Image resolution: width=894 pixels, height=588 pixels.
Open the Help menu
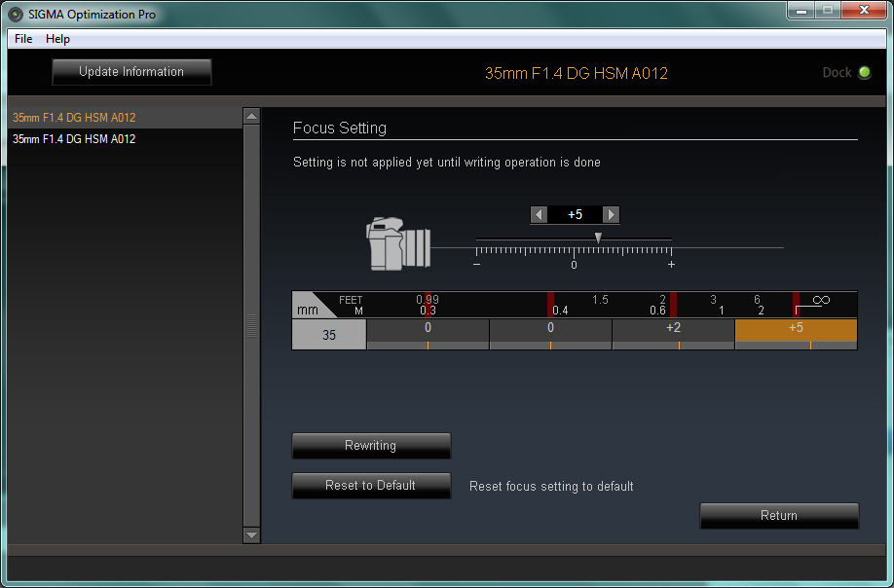57,39
